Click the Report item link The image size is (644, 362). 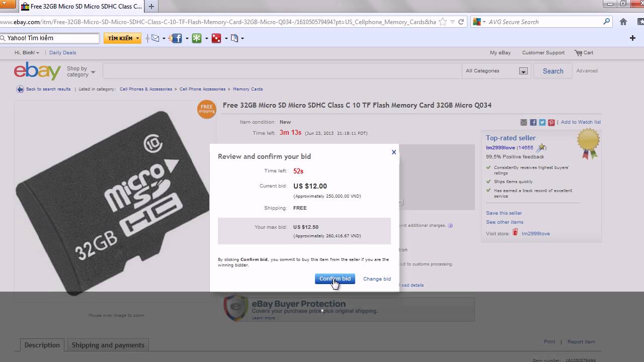pyautogui.click(x=581, y=342)
